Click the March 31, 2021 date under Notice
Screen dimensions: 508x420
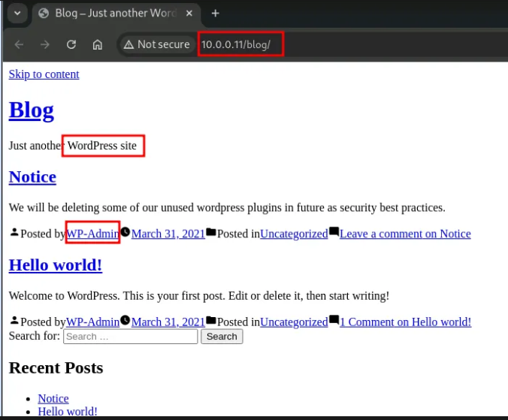[x=168, y=234]
